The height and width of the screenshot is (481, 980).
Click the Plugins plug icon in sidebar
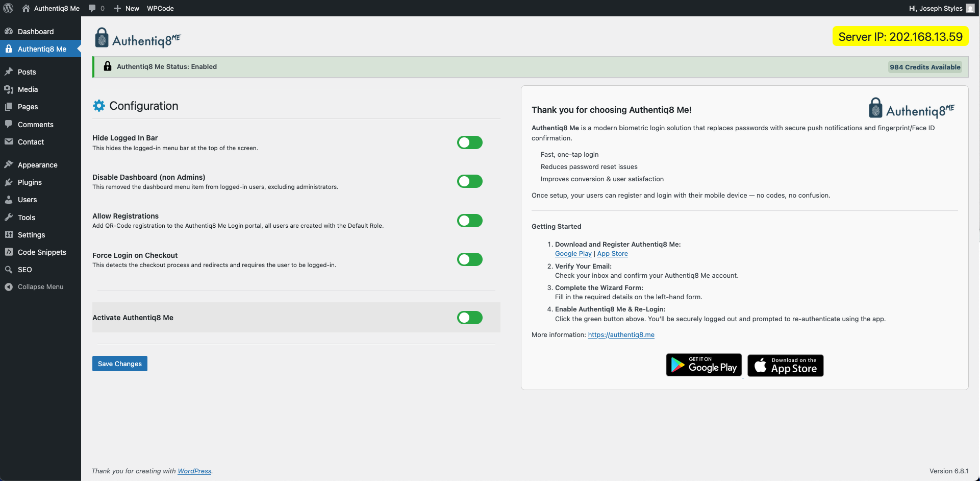(9, 182)
